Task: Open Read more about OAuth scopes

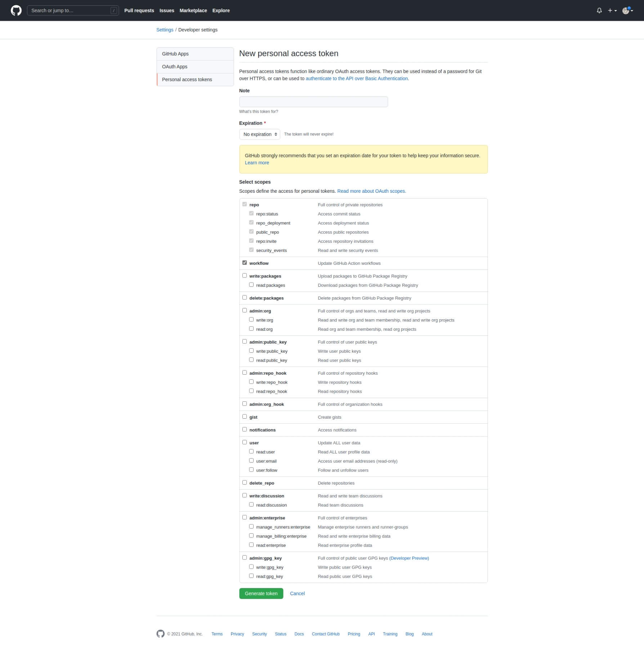Action: [x=371, y=191]
